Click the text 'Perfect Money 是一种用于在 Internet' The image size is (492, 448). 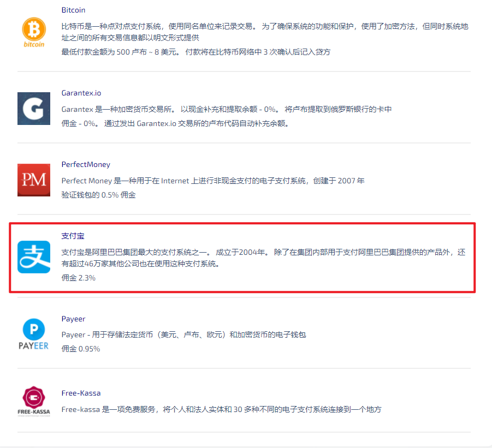tap(125, 181)
